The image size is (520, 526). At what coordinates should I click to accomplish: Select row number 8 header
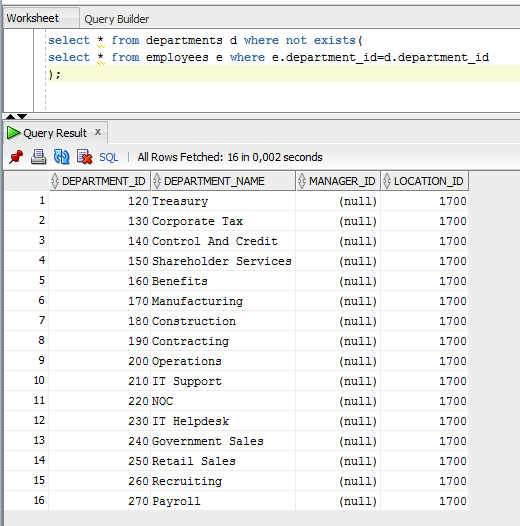(x=27, y=340)
